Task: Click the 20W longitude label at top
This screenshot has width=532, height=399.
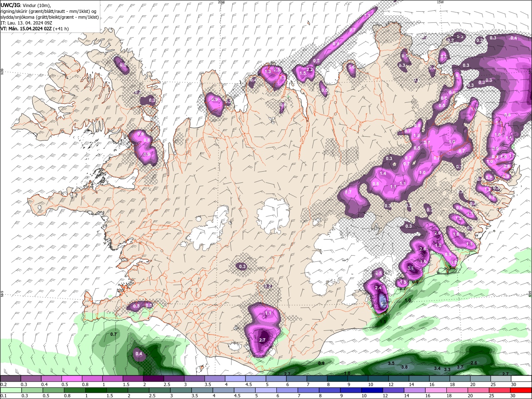Action: (x=221, y=2)
